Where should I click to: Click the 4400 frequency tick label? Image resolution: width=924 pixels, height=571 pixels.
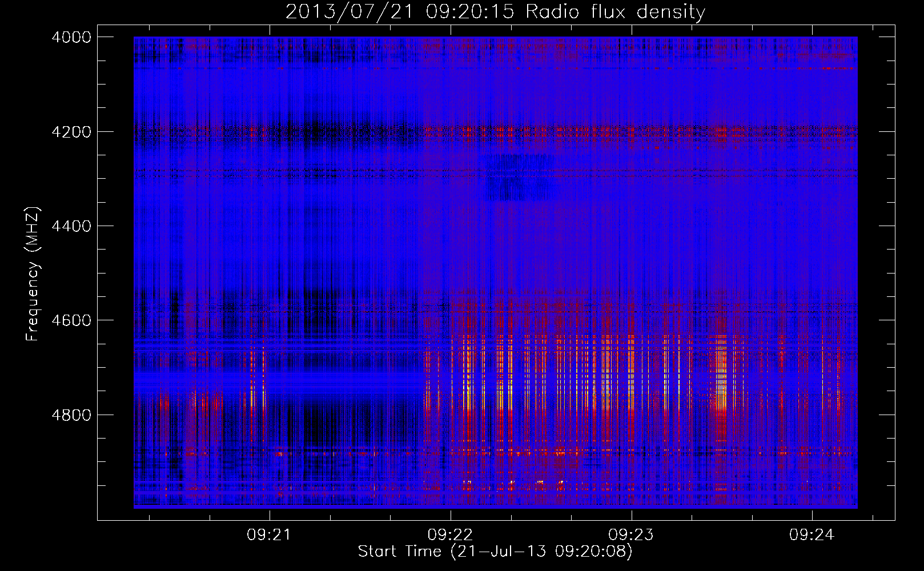pyautogui.click(x=71, y=226)
